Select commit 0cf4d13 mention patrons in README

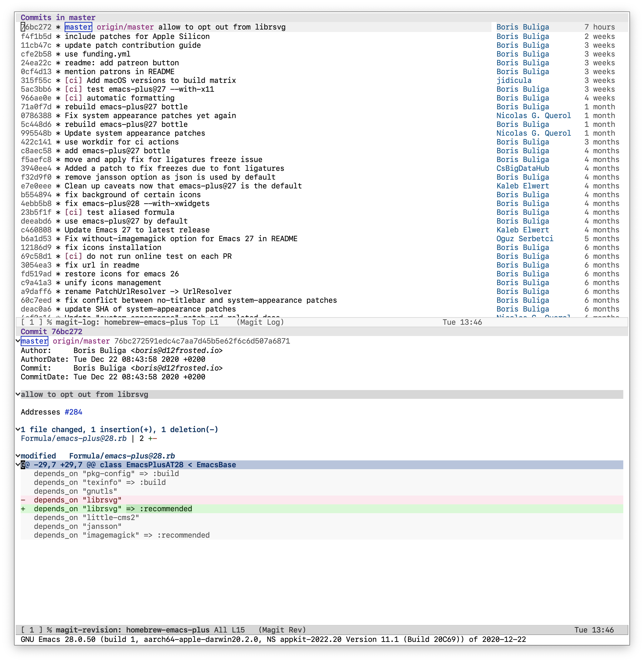coord(97,71)
